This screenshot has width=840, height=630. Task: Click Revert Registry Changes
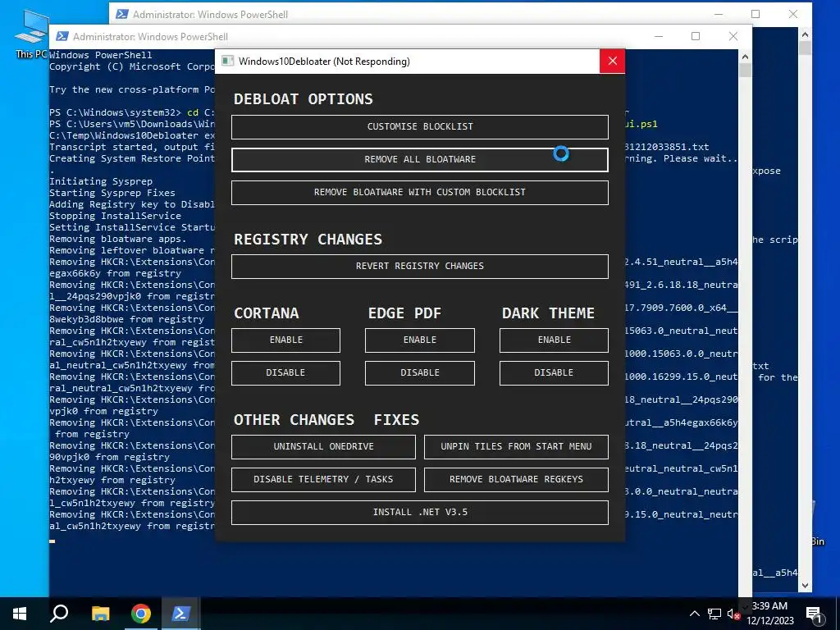tap(419, 267)
